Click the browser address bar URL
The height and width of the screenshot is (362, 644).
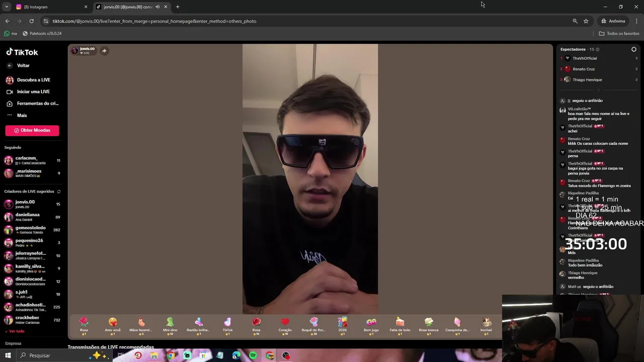click(154, 21)
